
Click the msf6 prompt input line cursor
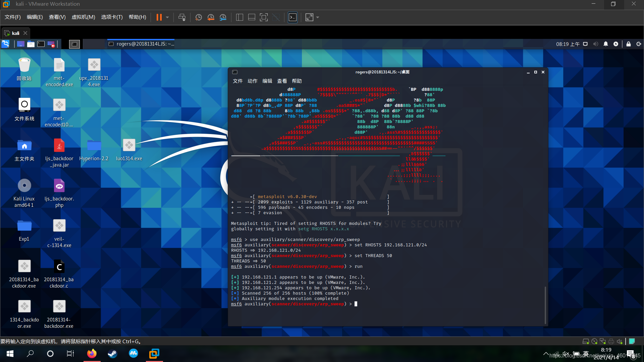[356, 304]
